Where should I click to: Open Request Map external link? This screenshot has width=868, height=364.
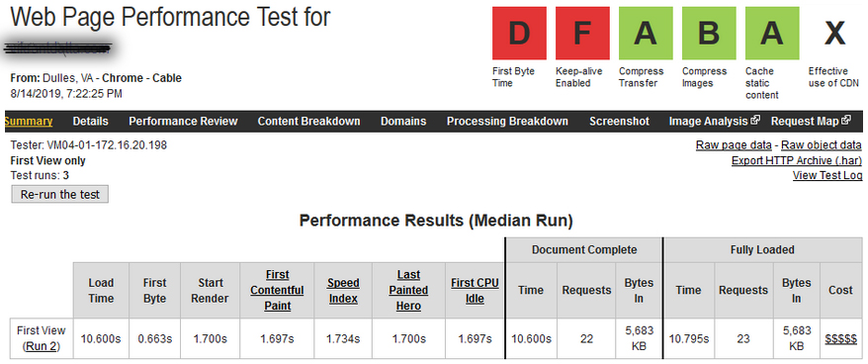[811, 122]
